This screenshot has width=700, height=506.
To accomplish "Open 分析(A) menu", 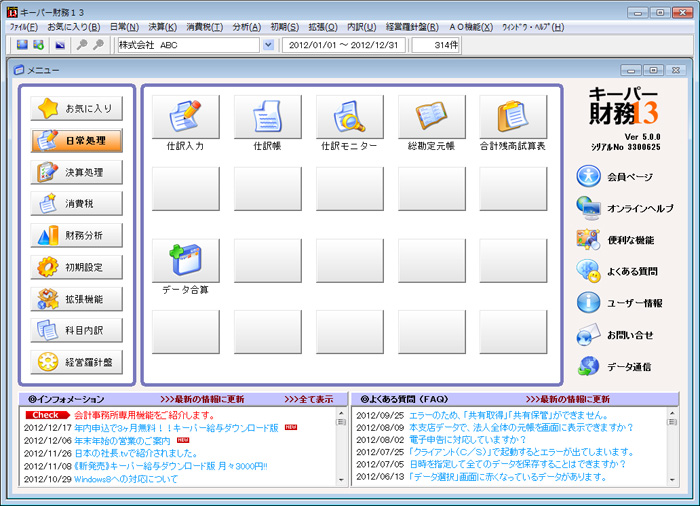I will click(x=246, y=27).
